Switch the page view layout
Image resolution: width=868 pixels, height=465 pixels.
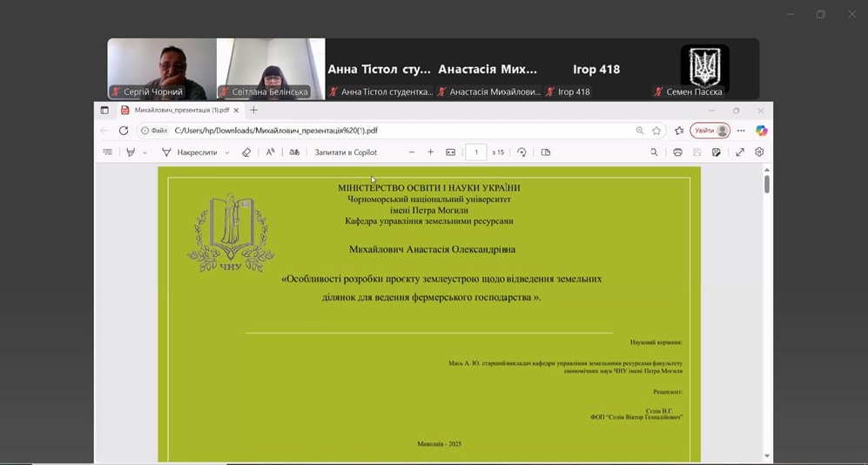546,152
